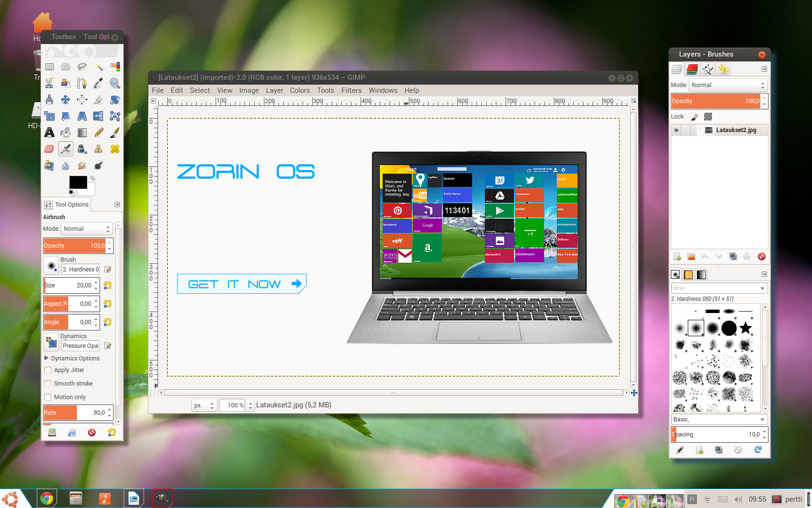812x508 pixels.
Task: Toggle Lock pixels paintbrush icon
Action: click(x=695, y=117)
